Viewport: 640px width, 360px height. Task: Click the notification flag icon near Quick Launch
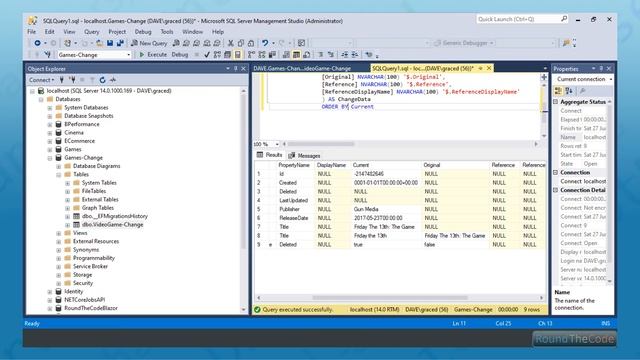pyautogui.click(x=566, y=43)
